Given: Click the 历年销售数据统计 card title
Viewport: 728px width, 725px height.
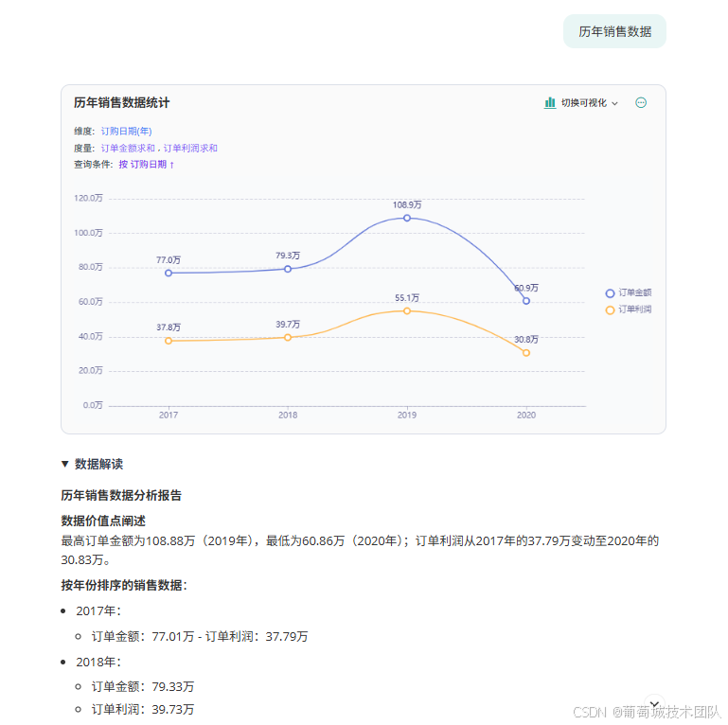Looking at the screenshot, I should tap(121, 102).
